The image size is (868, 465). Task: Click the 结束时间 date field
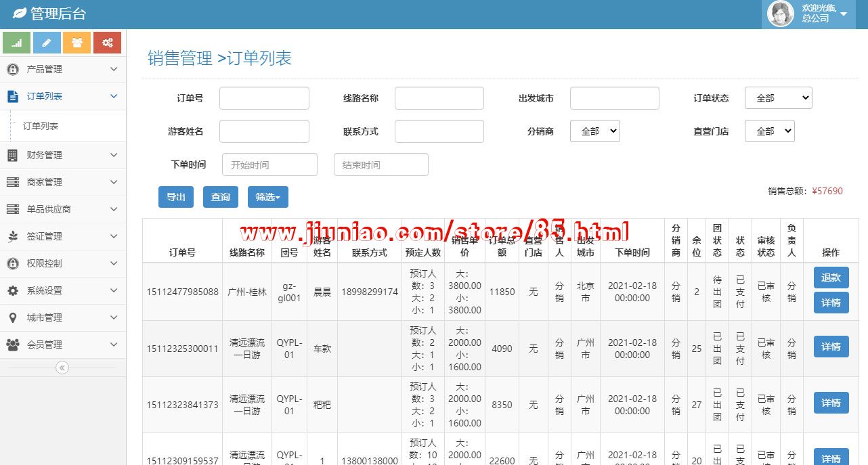coord(381,164)
